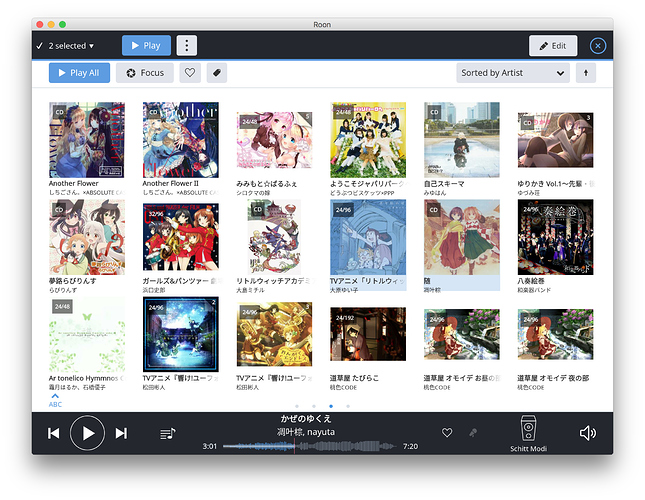Screen dimensions: 645x500
Task: Open the 道草屋 たびらこ album cover
Action: [x=368, y=334]
